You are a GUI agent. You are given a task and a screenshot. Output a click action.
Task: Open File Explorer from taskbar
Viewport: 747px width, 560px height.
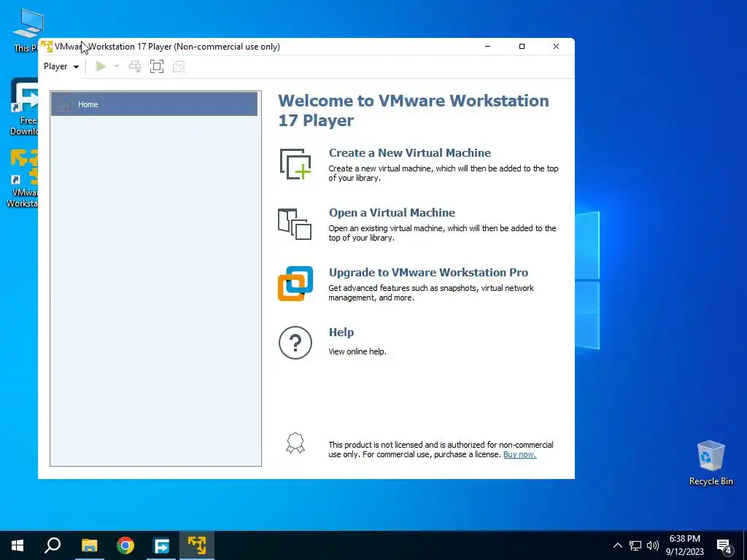(x=89, y=545)
